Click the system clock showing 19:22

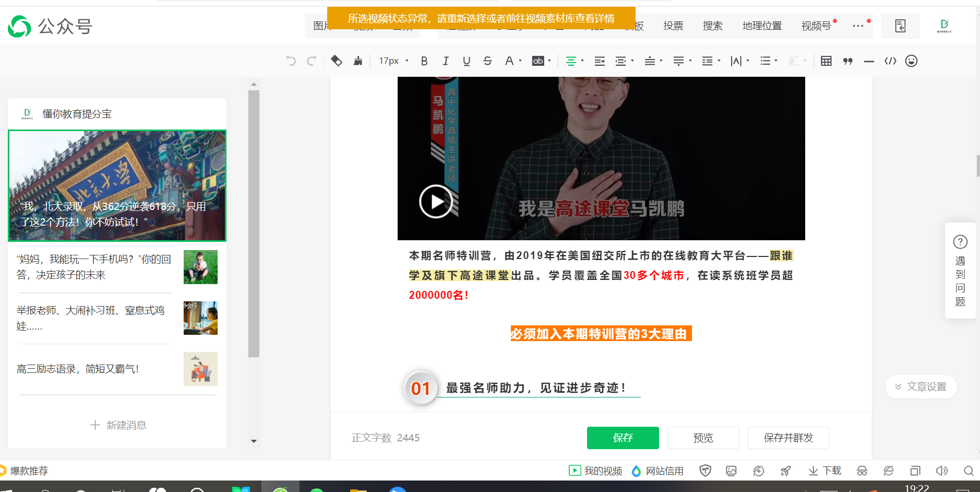(x=917, y=488)
